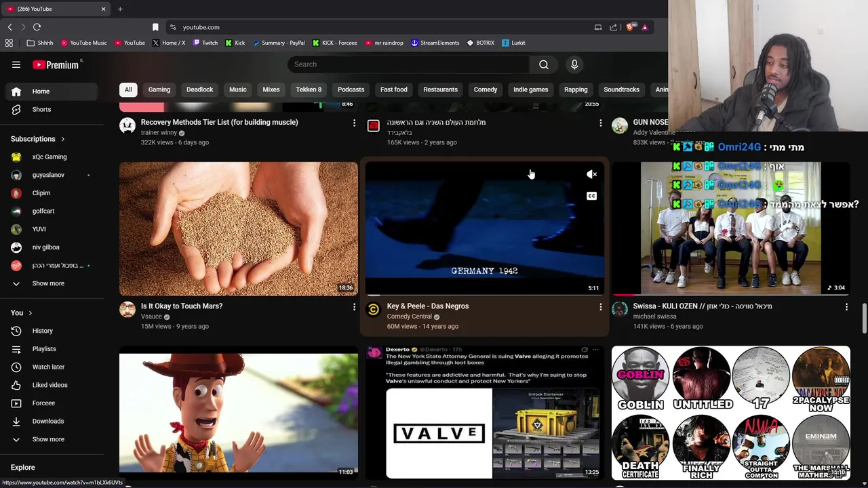Select the Gaming filter chip

click(159, 89)
